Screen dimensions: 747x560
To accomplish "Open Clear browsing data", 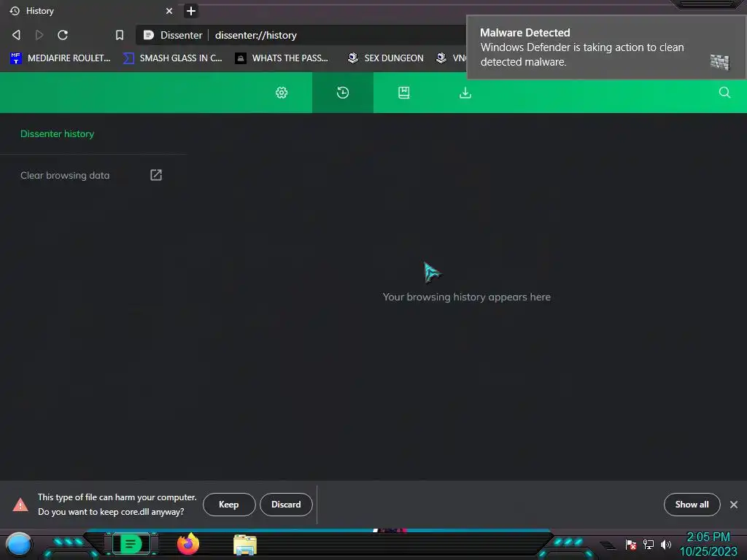I will click(65, 175).
